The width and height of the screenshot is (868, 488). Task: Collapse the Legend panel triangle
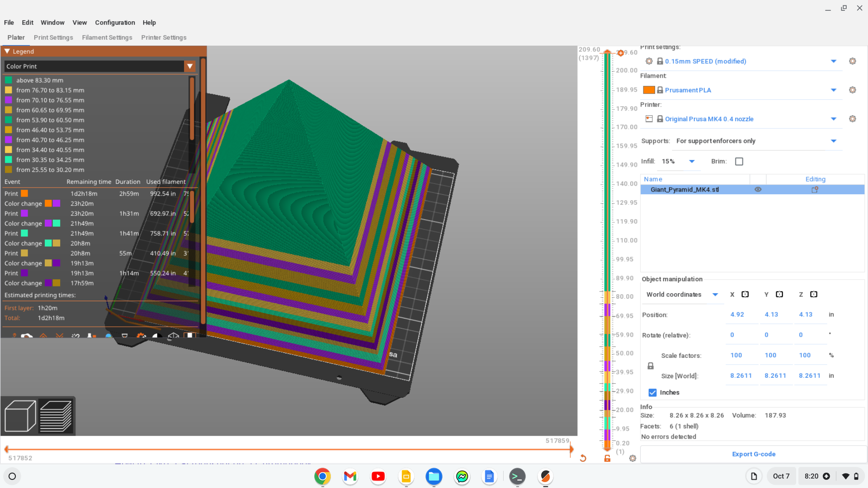[x=7, y=52]
